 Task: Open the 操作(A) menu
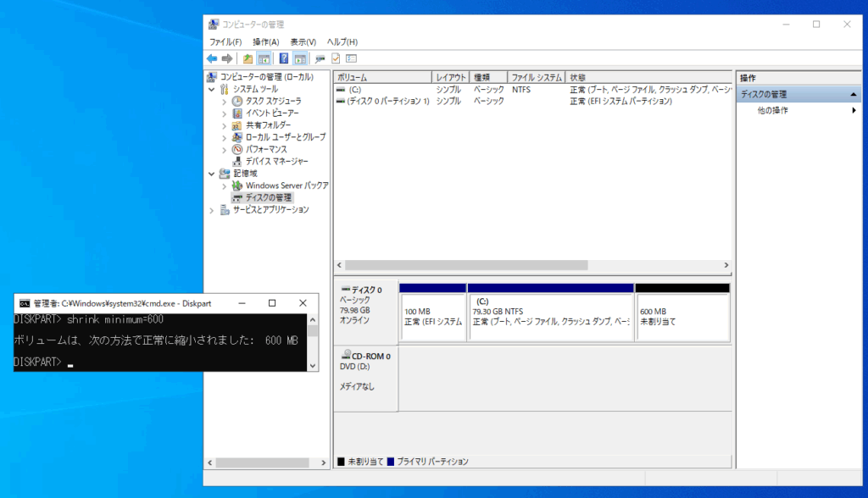click(x=265, y=41)
